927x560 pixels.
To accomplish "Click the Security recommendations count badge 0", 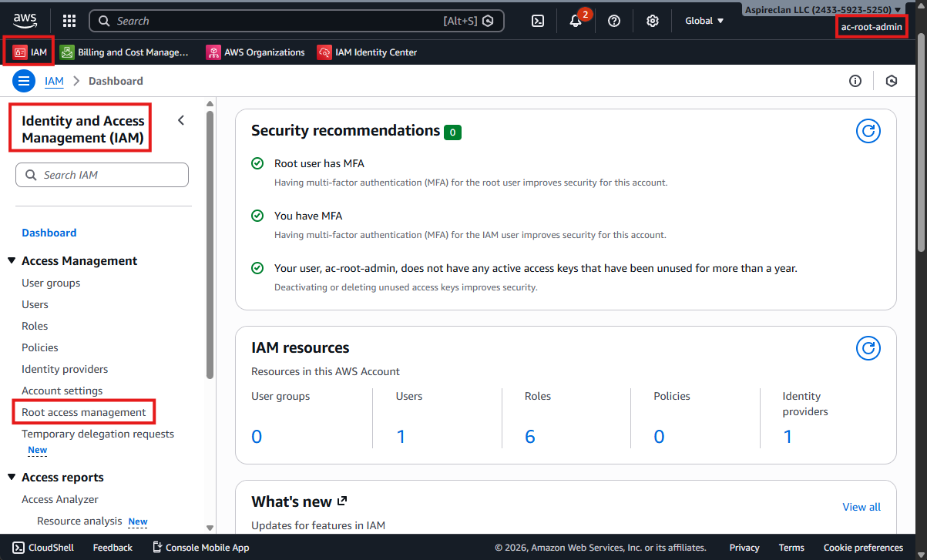I will pyautogui.click(x=452, y=132).
